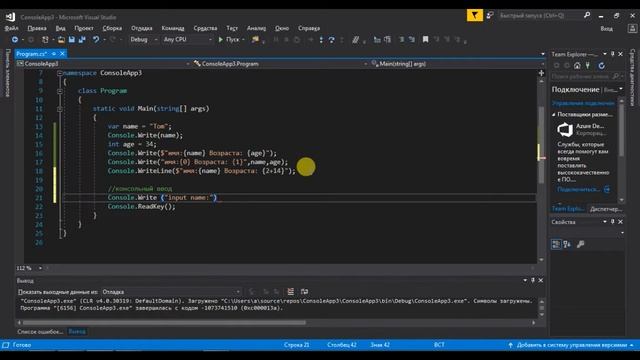
Task: Switch to the Диспетчер tab in side panel
Action: (606, 209)
